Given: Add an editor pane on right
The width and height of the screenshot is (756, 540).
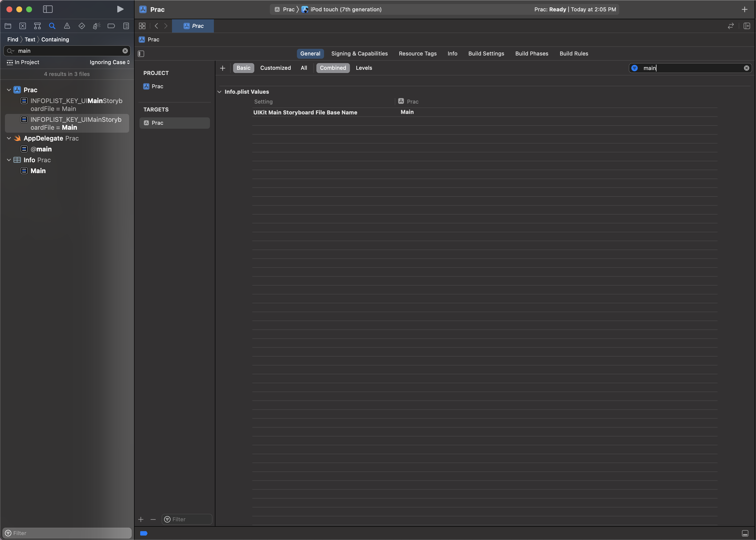Looking at the screenshot, I should coord(747,26).
